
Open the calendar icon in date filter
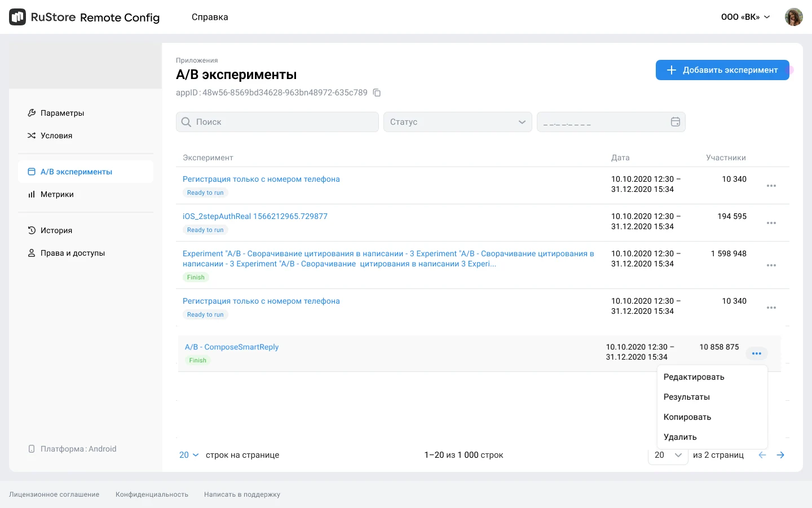point(675,122)
